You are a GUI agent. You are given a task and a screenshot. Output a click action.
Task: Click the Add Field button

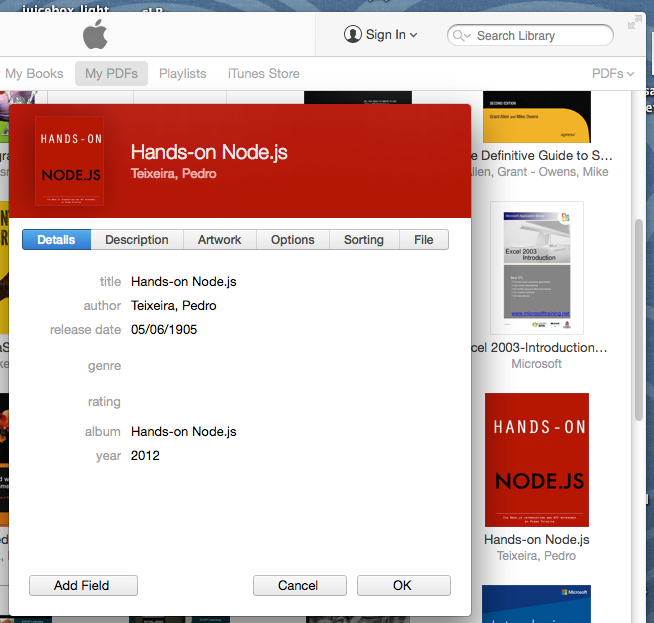(83, 585)
